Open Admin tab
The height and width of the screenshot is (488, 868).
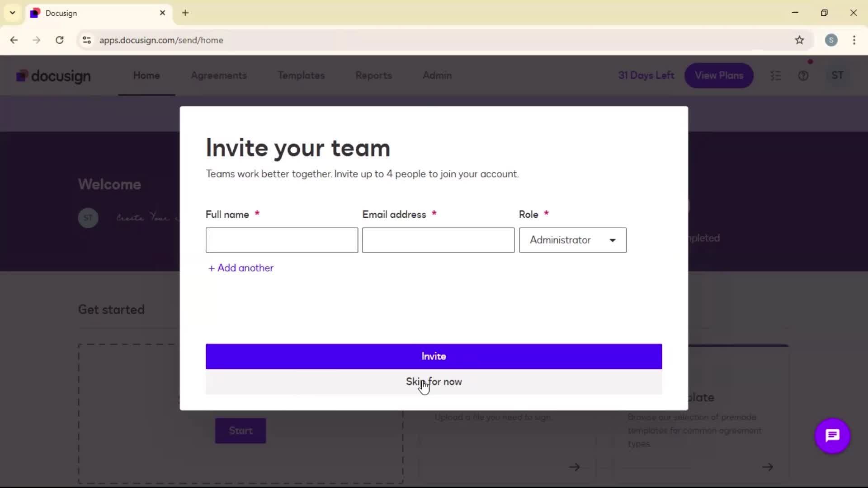click(x=437, y=75)
